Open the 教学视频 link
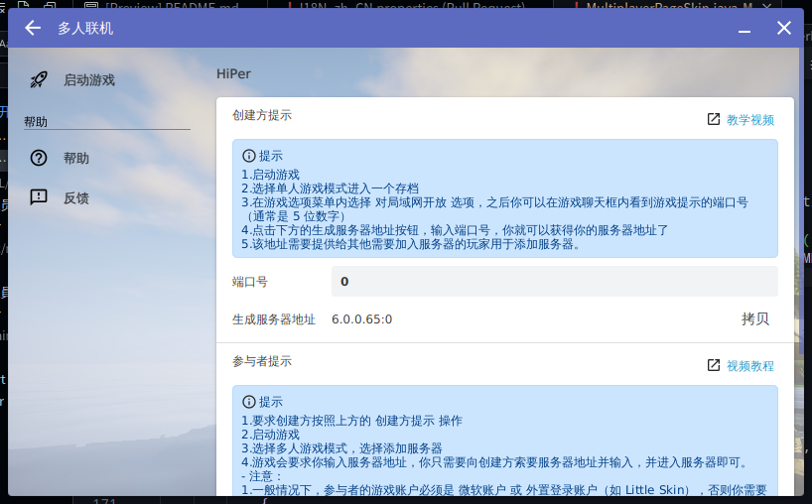The height and width of the screenshot is (504, 812). coord(750,120)
